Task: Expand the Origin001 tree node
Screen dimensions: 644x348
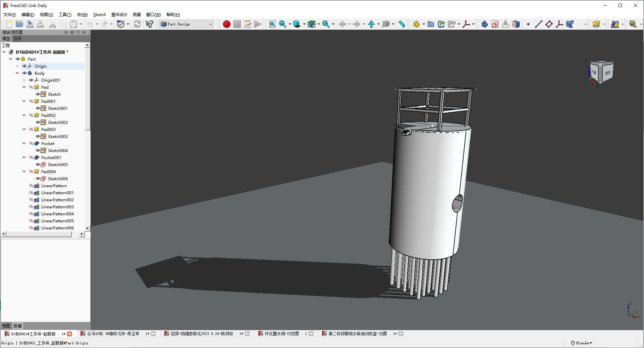Action: (x=24, y=80)
